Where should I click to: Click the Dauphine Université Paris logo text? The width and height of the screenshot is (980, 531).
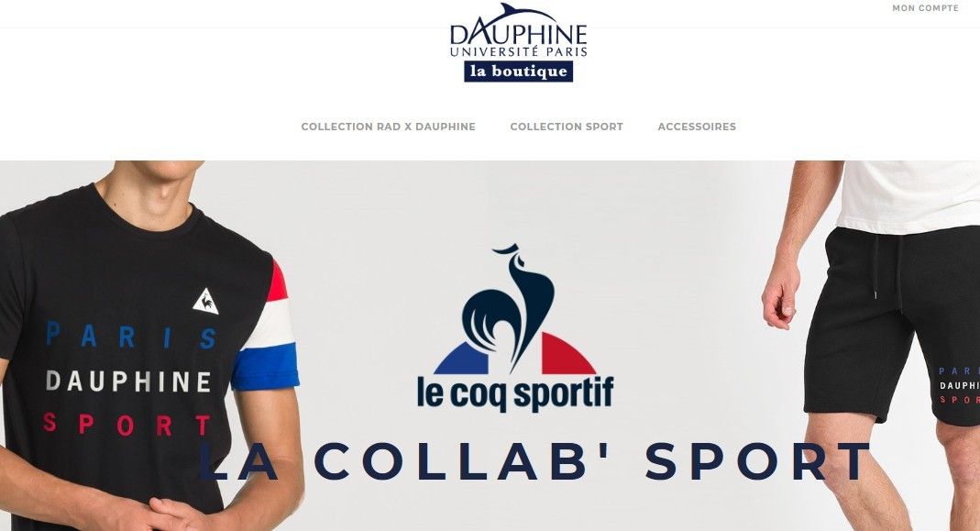[518, 40]
